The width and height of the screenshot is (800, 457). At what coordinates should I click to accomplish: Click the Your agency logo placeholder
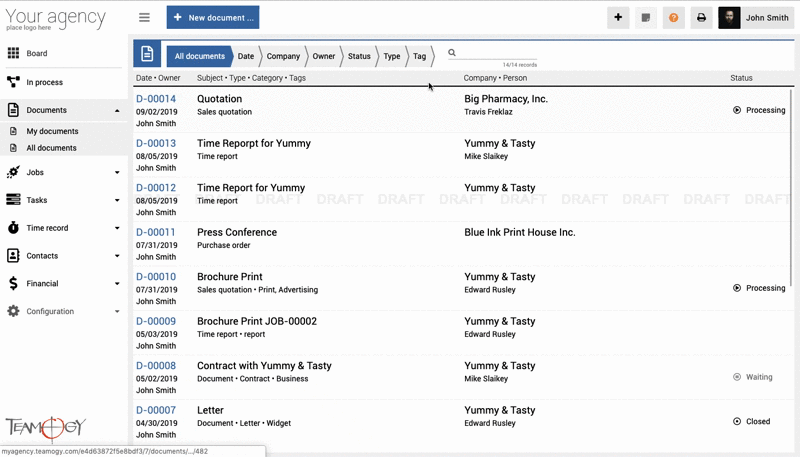point(55,19)
